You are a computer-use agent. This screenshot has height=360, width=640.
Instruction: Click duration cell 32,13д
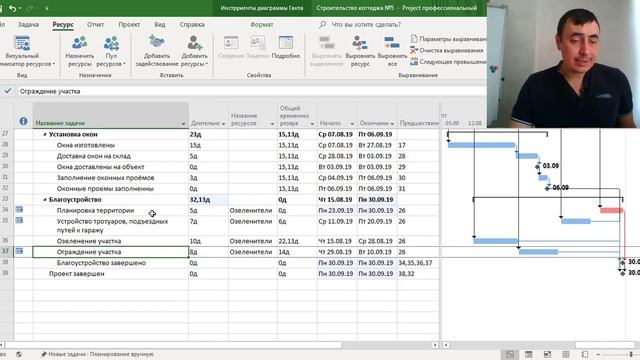pos(208,200)
